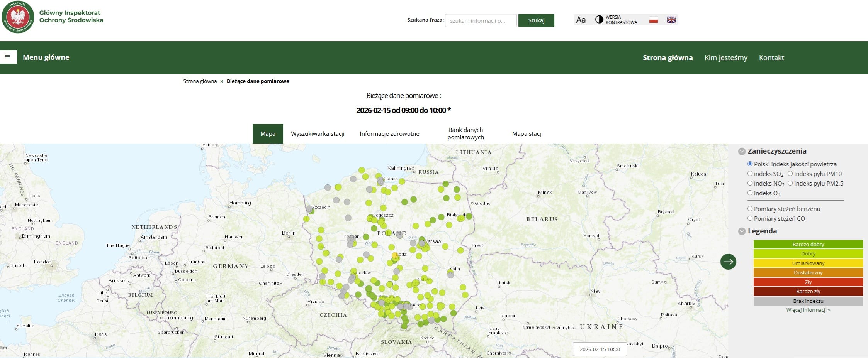This screenshot has height=358, width=868.
Task: Open the hamburger main menu icon
Action: [x=8, y=57]
